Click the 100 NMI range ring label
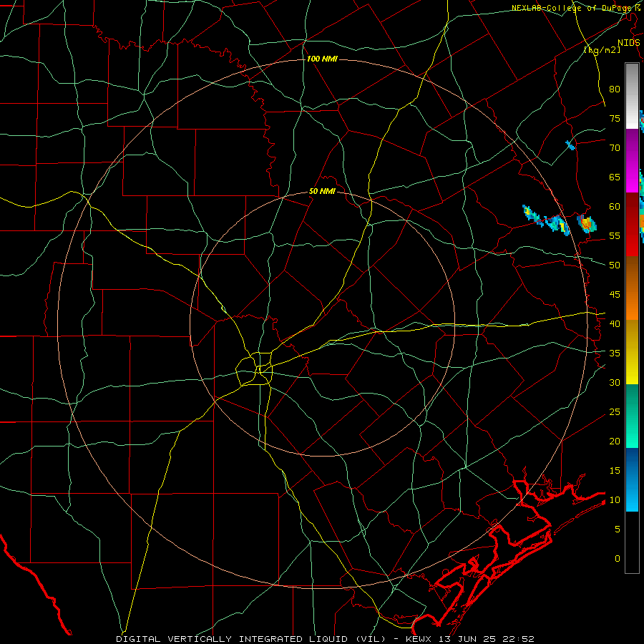Viewport: 644px width, 644px height. click(x=322, y=59)
